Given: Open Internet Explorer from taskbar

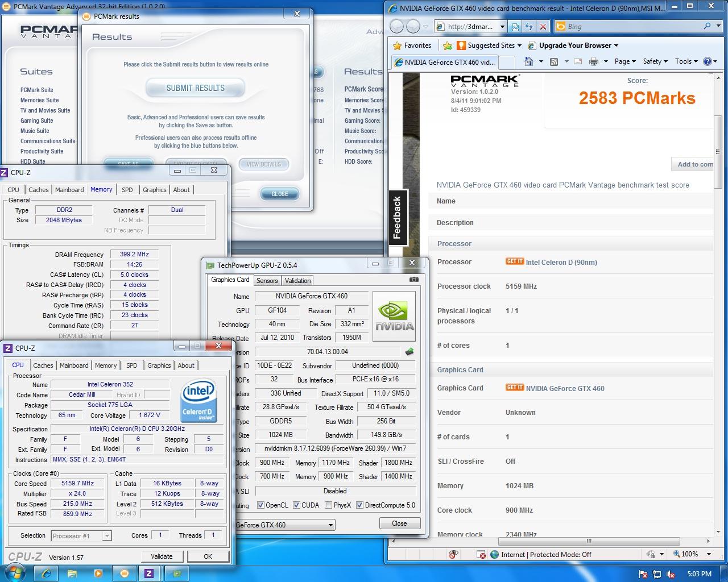Looking at the screenshot, I should click(x=45, y=573).
